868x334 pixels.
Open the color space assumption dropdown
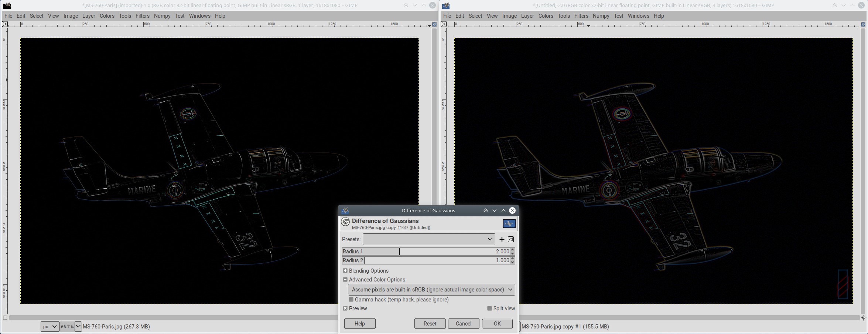431,290
